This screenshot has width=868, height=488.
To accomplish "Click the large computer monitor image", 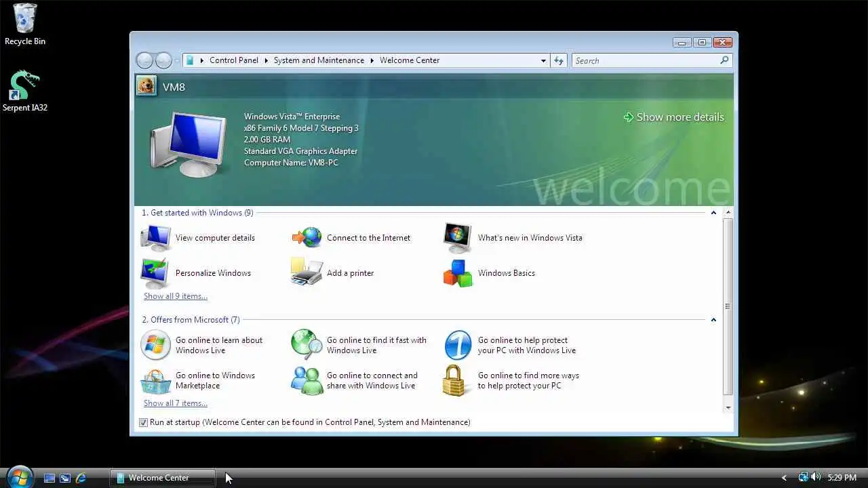I will [188, 144].
